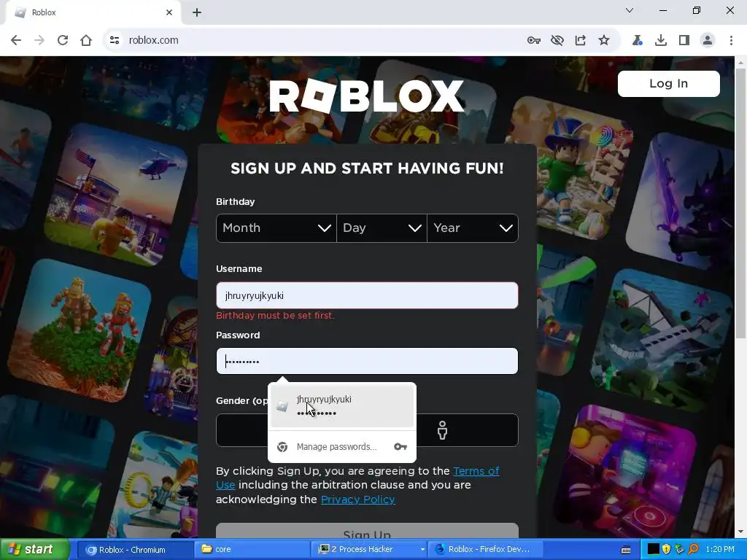
Task: Click the crossed-eye tracking protection icon
Action: 557,41
